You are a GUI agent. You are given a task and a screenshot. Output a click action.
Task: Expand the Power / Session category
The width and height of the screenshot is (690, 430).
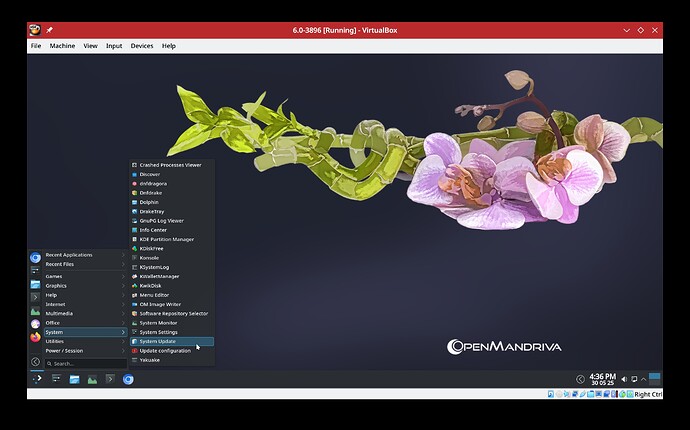(85, 351)
